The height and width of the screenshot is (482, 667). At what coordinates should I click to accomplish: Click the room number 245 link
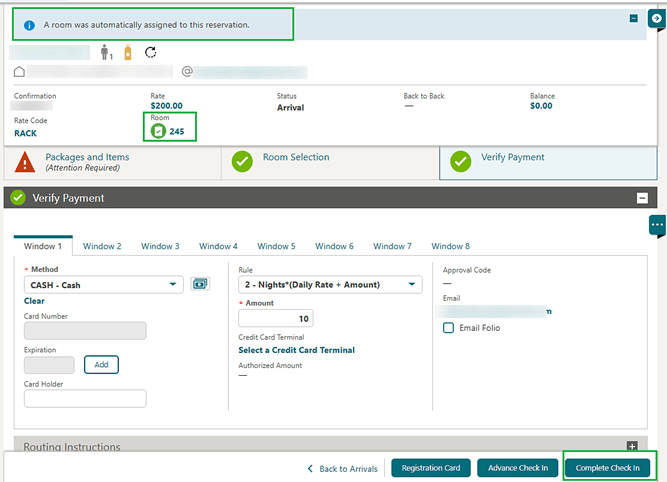click(x=177, y=131)
